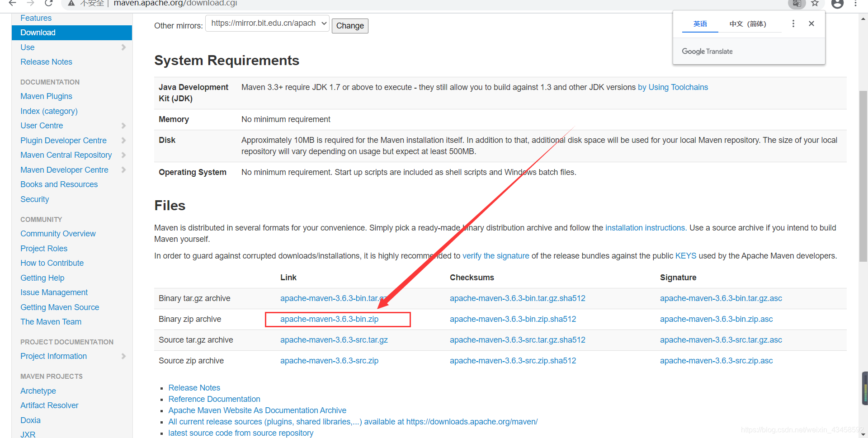Bookmark this page with the star icon
The width and height of the screenshot is (868, 438).
coord(815,4)
